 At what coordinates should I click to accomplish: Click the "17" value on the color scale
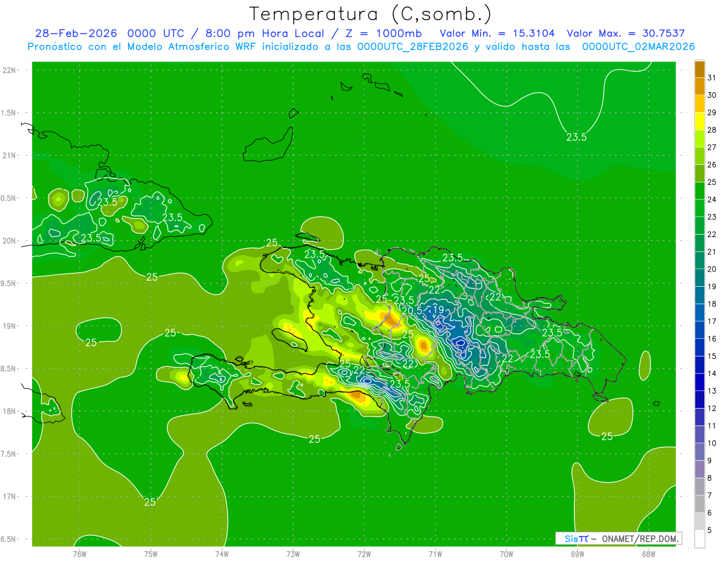click(712, 322)
